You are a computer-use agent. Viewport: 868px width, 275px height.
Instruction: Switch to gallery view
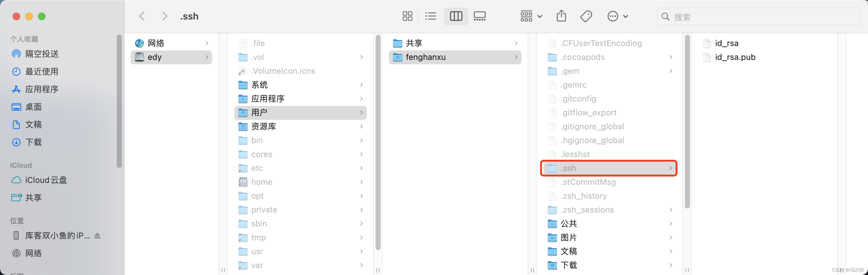click(x=479, y=16)
